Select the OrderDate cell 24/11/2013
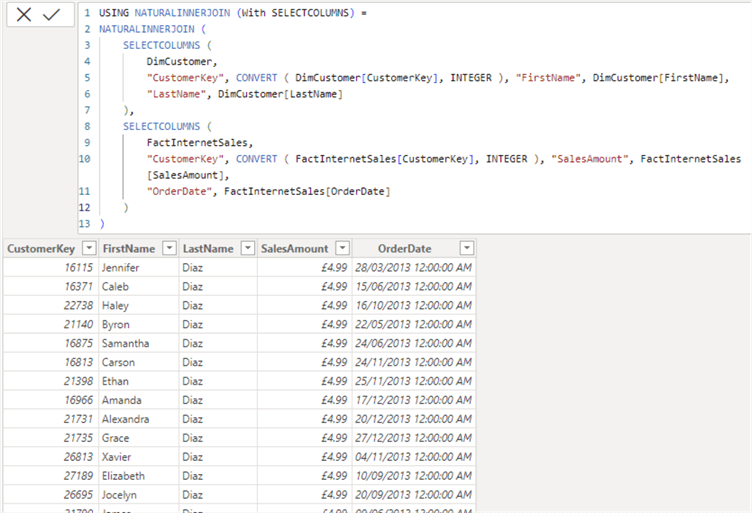The width and height of the screenshot is (752, 513). pos(414,362)
